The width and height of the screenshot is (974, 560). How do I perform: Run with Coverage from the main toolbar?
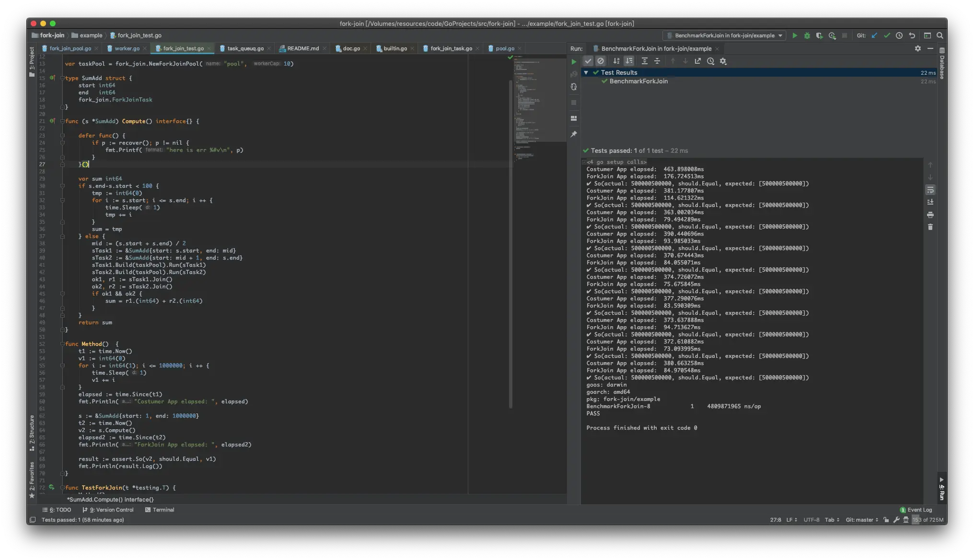[x=819, y=35]
